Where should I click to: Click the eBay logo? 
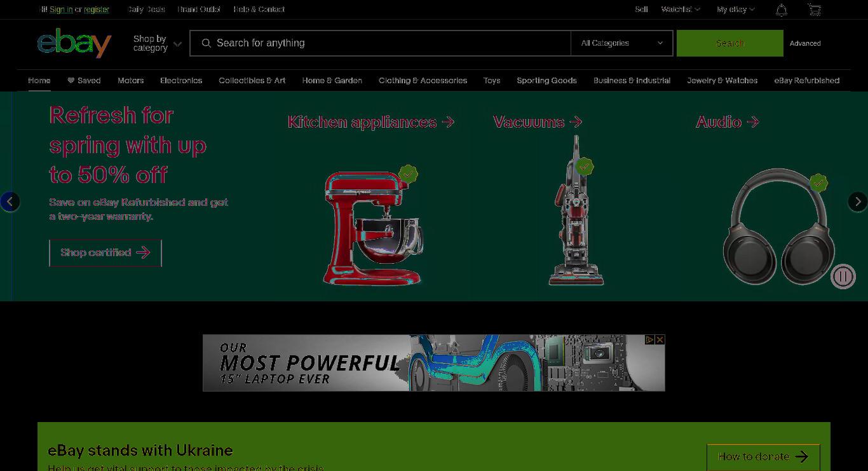(x=74, y=43)
